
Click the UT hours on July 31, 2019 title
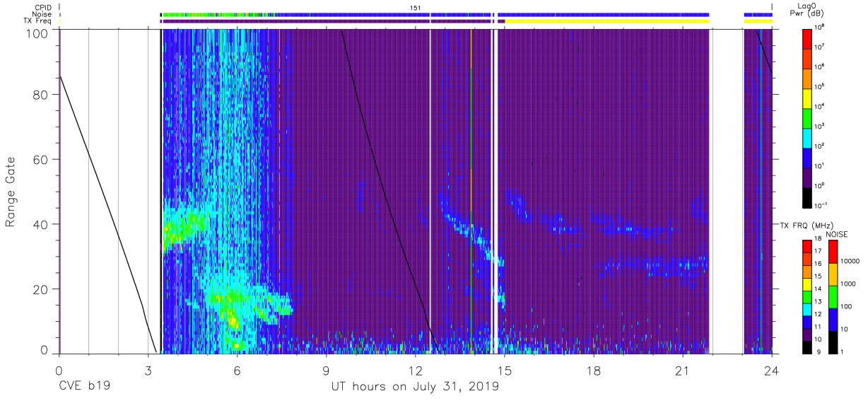coord(415,387)
